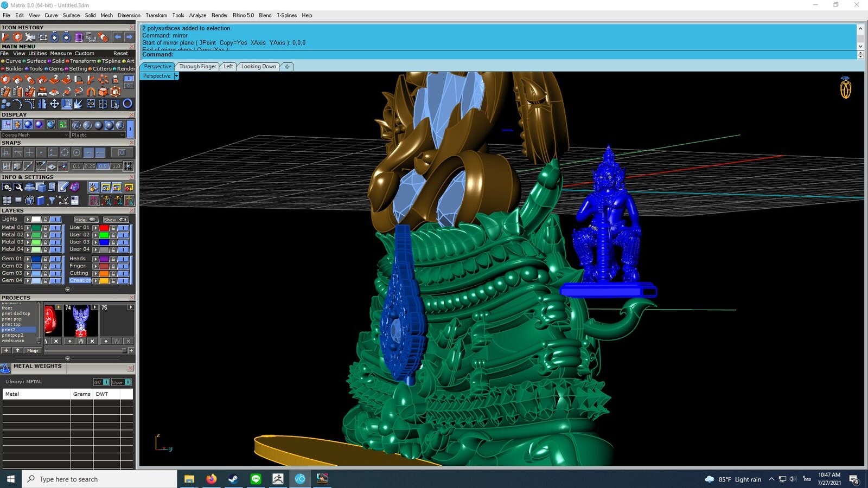Open Firefox from the taskbar
Image resolution: width=868 pixels, height=488 pixels.
211,479
